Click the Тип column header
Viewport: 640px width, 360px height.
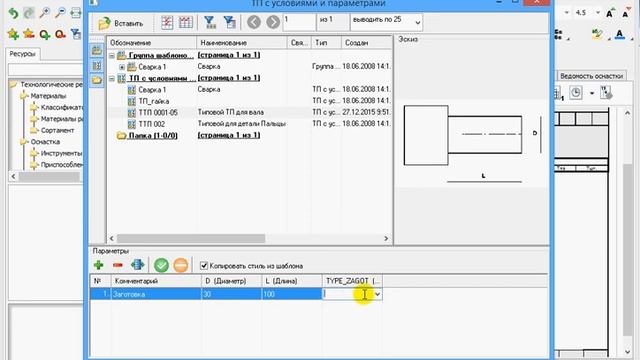pyautogui.click(x=326, y=42)
